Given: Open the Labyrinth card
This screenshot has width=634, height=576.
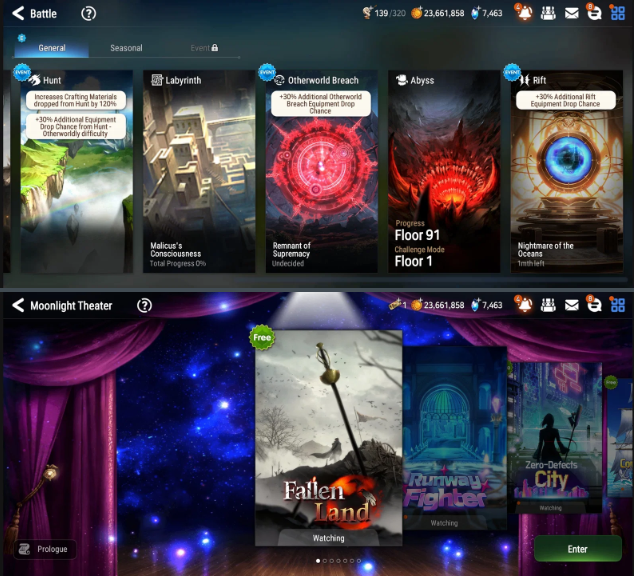Looking at the screenshot, I should tap(199, 171).
